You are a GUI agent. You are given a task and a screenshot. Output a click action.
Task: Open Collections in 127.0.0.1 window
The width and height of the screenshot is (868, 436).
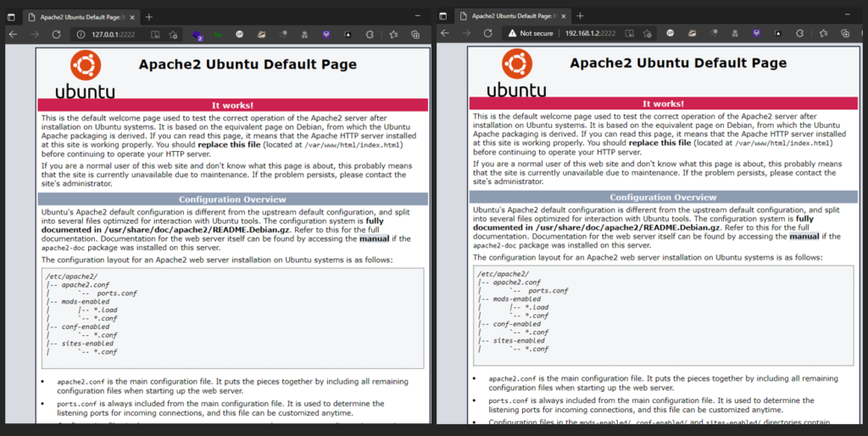tap(415, 34)
